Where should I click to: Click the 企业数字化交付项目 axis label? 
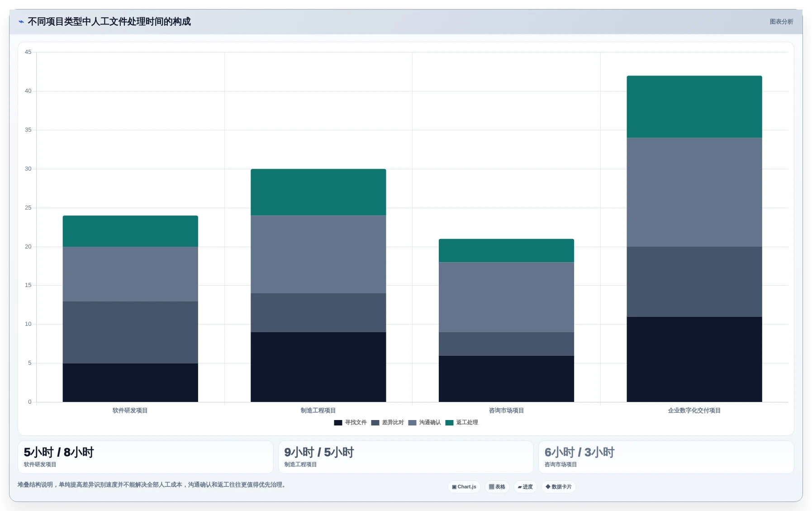(x=694, y=411)
